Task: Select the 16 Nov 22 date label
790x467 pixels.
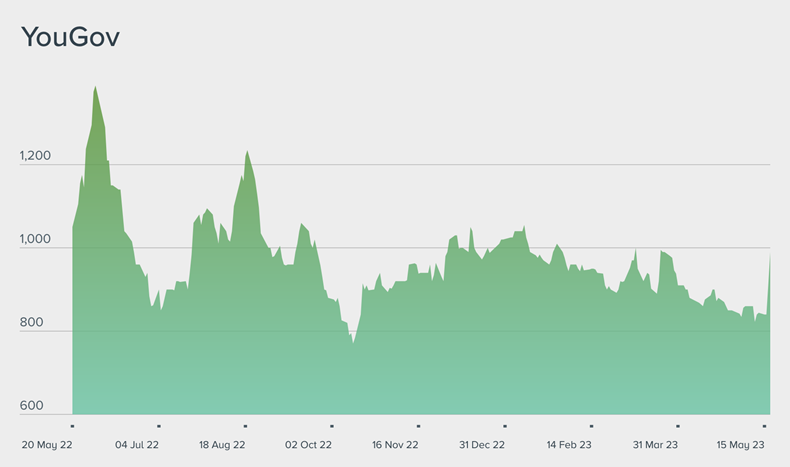Action: pos(395,445)
